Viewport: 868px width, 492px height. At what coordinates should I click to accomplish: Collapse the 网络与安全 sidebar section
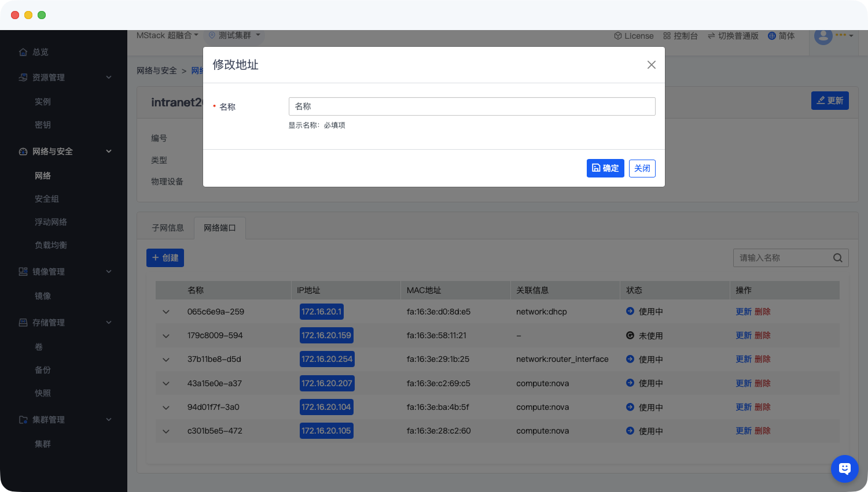click(109, 151)
